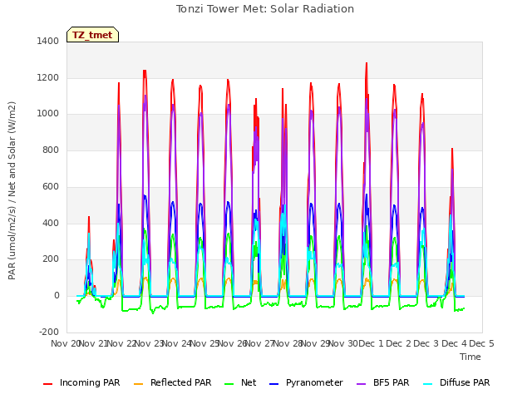532x399 pixels.
Task: Select the Diffuse PAR legend label
Action: click(x=465, y=382)
